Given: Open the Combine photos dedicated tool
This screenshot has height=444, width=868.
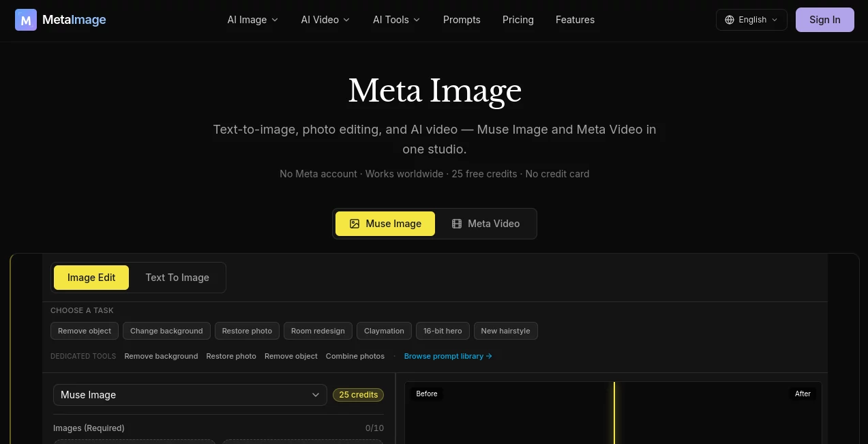Looking at the screenshot, I should point(355,356).
